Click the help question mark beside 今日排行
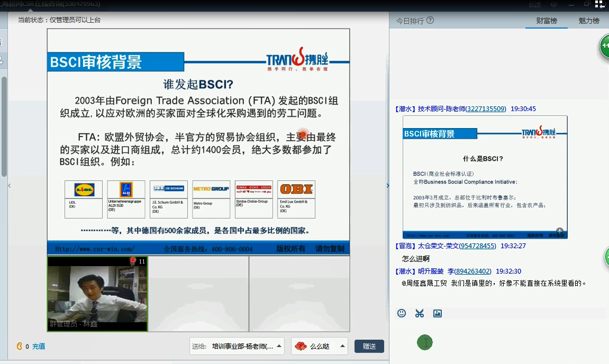Image resolution: width=609 pixels, height=364 pixels. click(430, 20)
